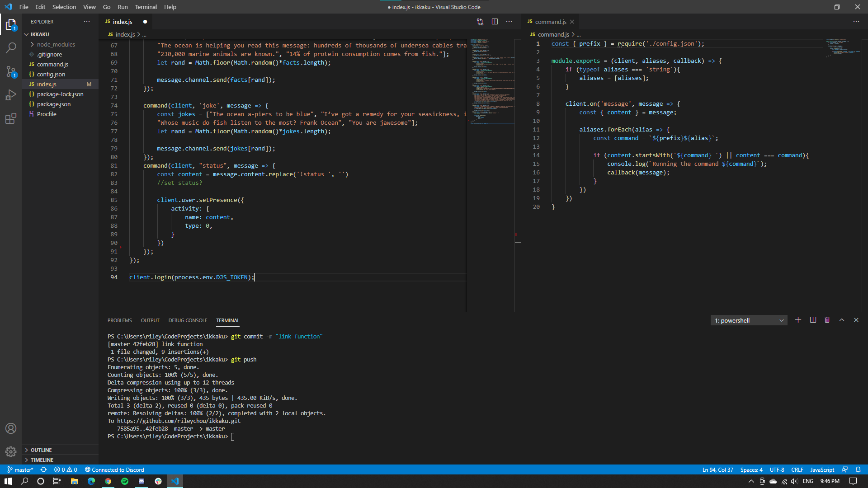Open config.json in the explorer

coord(51,74)
